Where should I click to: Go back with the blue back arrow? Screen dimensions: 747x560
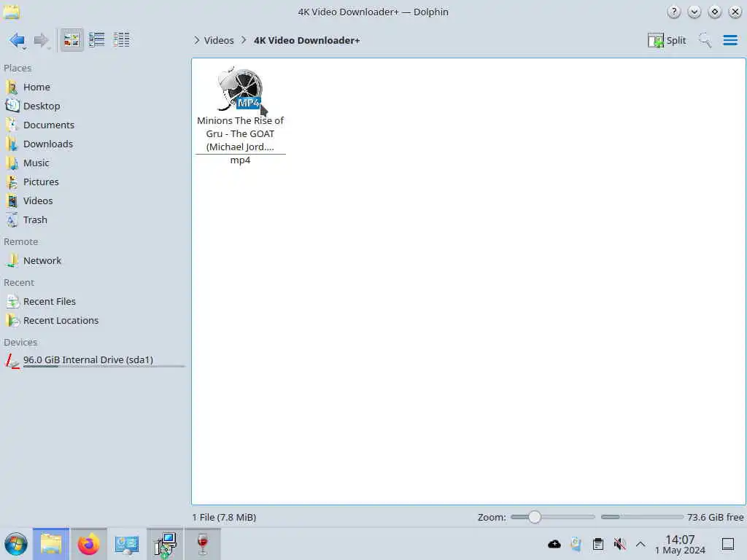tap(18, 40)
